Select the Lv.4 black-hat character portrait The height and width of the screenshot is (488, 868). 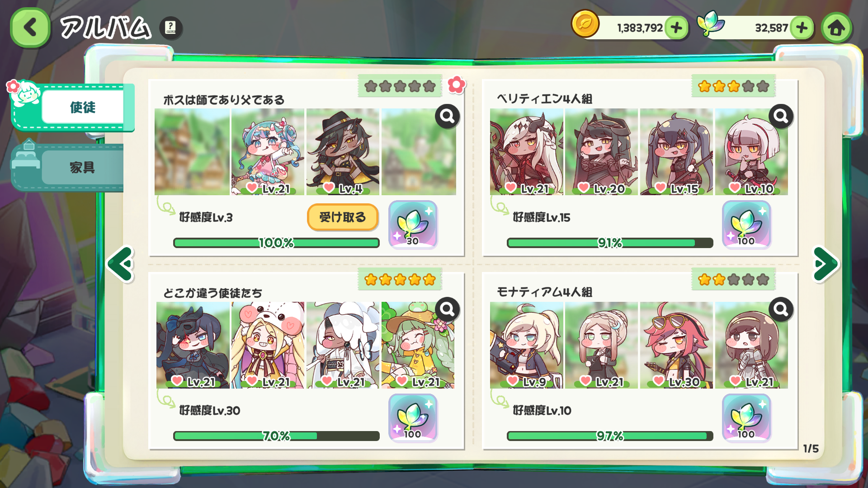(x=343, y=152)
